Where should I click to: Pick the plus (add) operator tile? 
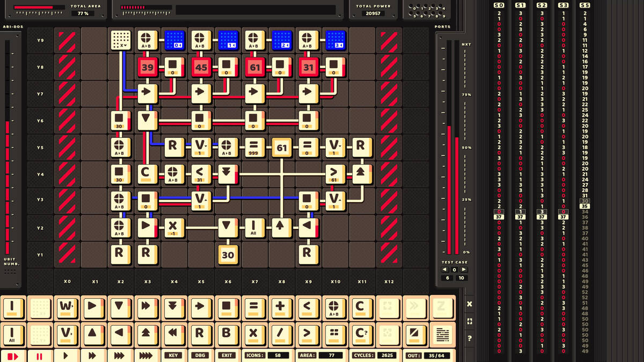(x=280, y=307)
